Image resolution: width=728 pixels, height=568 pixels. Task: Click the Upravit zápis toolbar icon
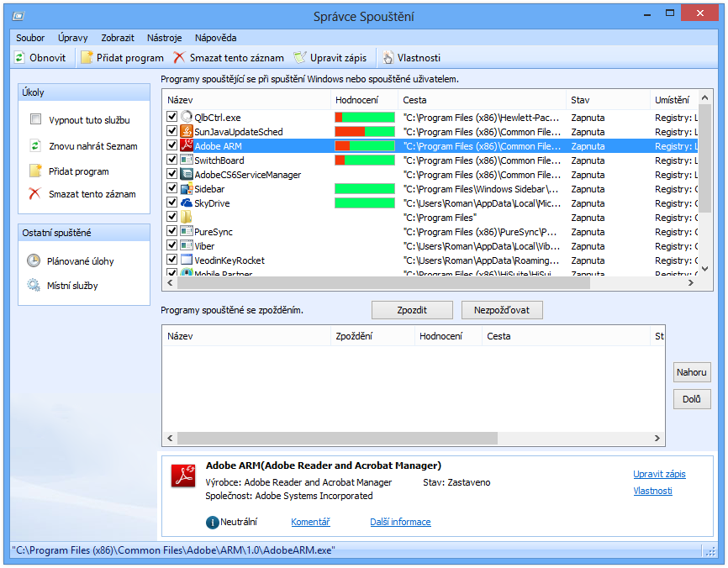click(x=300, y=57)
